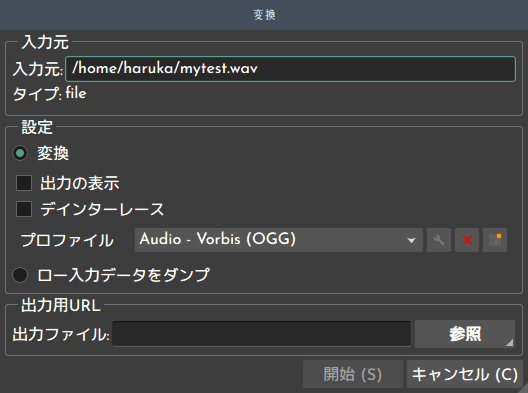
Task: Click the タイプ: file label
Action: (50, 93)
